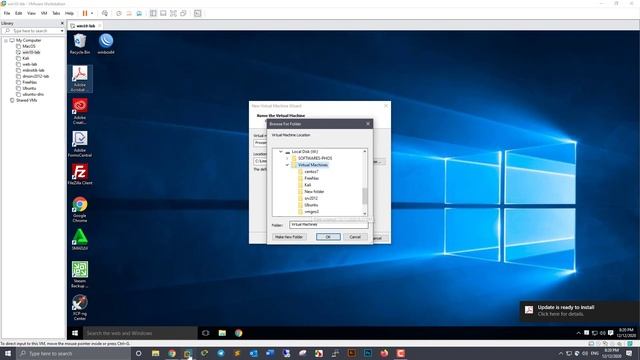Click the guest taskbar File Explorer icon
The image size is (640, 360).
[x=222, y=333]
